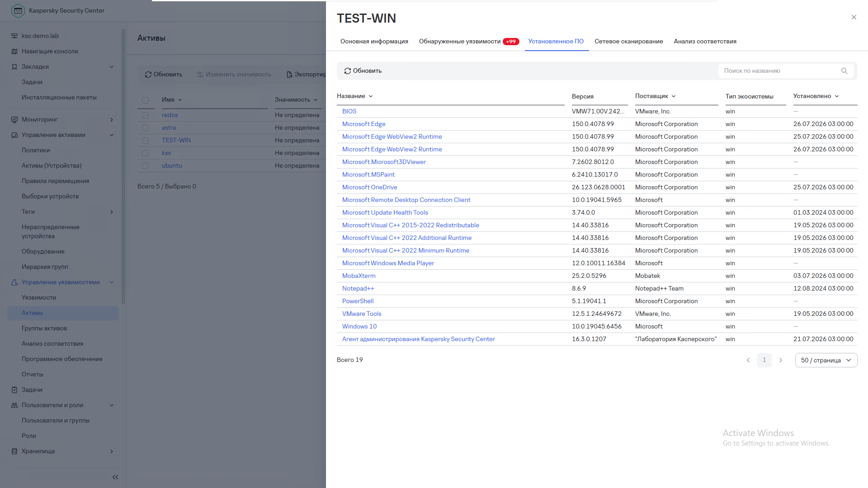Click the ksc.demo.lab server icon
The height and width of the screenshot is (488, 868).
coord(14,36)
